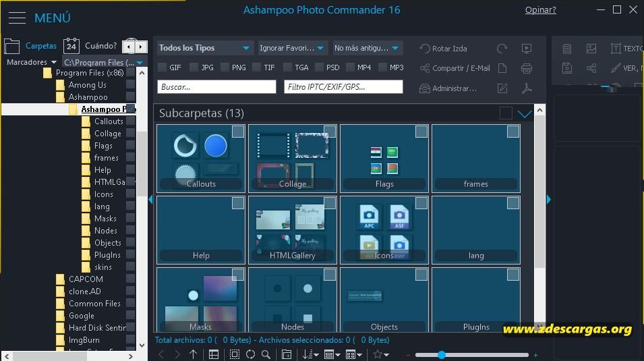Check the Callouts thumbnail selection box

click(238, 132)
